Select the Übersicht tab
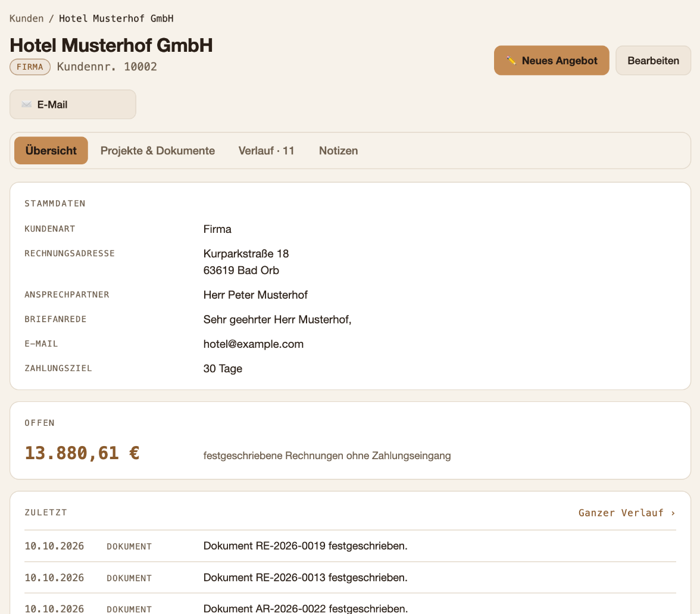Screen dimensions: 700x614 coord(51,151)
